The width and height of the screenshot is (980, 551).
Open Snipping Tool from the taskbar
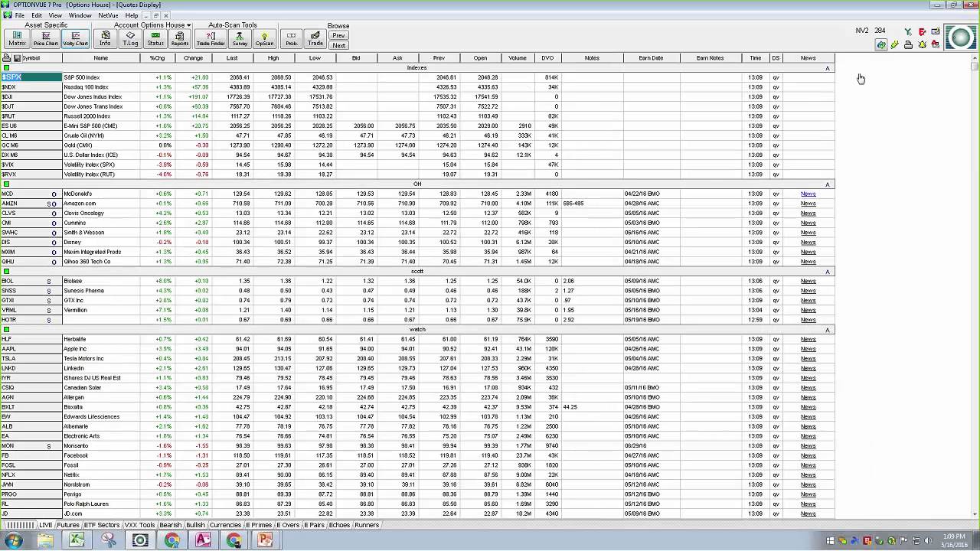109,541
